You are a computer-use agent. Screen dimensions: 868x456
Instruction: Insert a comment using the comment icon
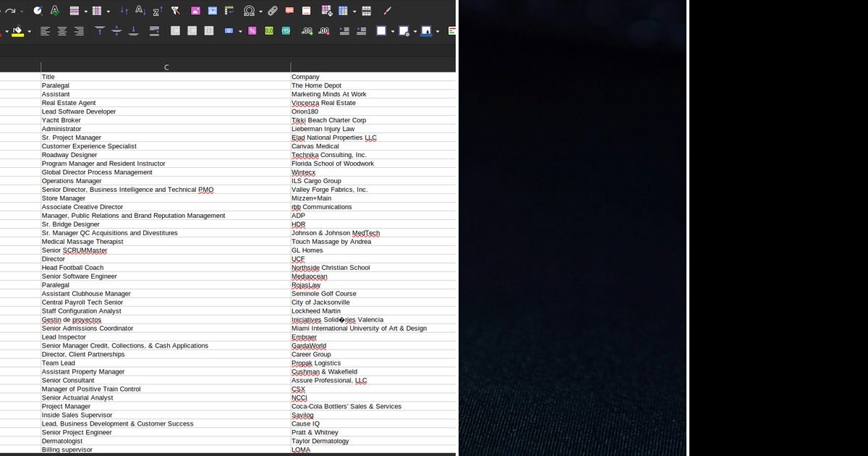click(289, 11)
